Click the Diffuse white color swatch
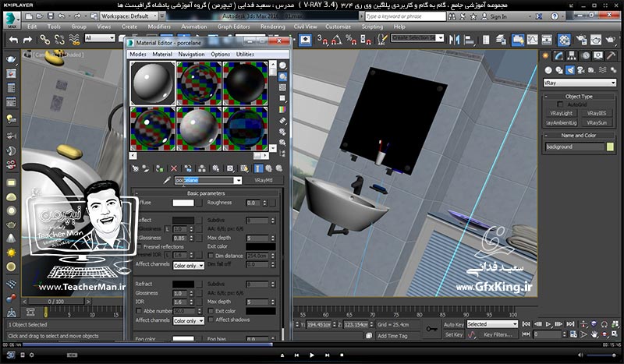The width and height of the screenshot is (624, 364). point(183,203)
